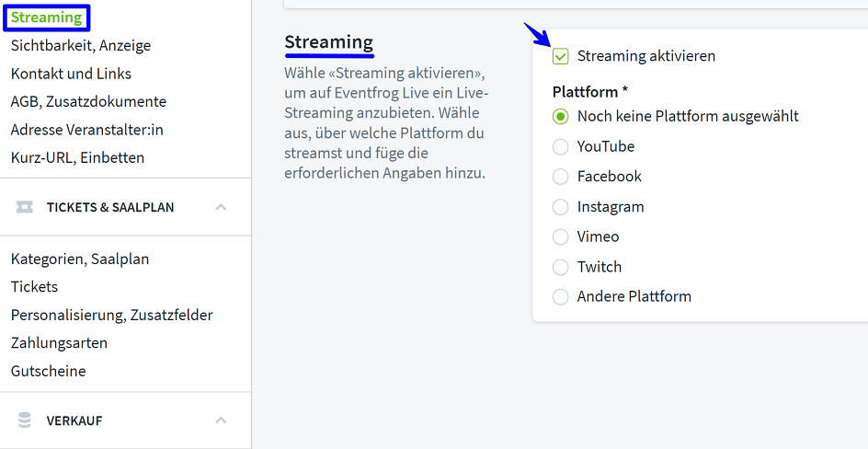
Task: Collapse the Verkauf section chevron
Action: (221, 420)
